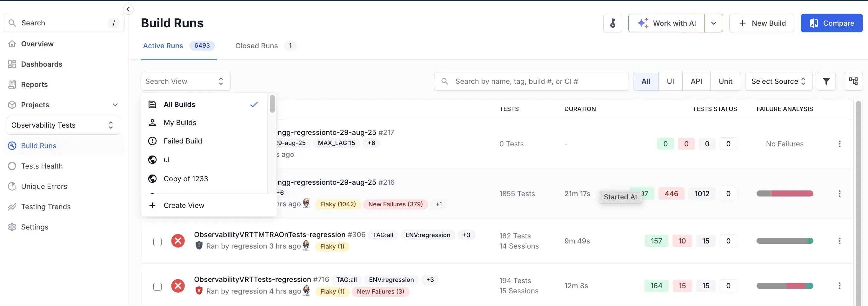This screenshot has width=868, height=306.
Task: Click the New Build button
Action: coord(762,23)
